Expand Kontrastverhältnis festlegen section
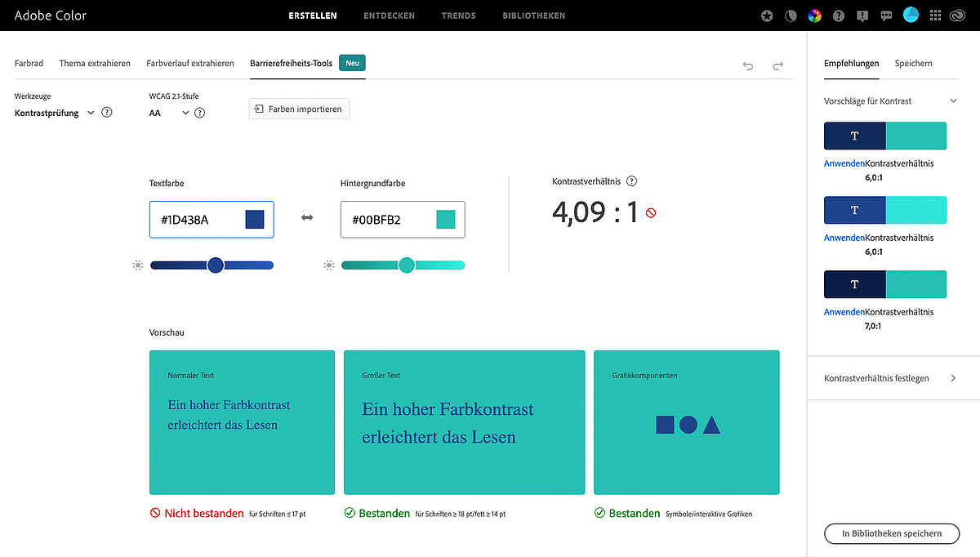Image resolution: width=980 pixels, height=557 pixels. point(953,378)
